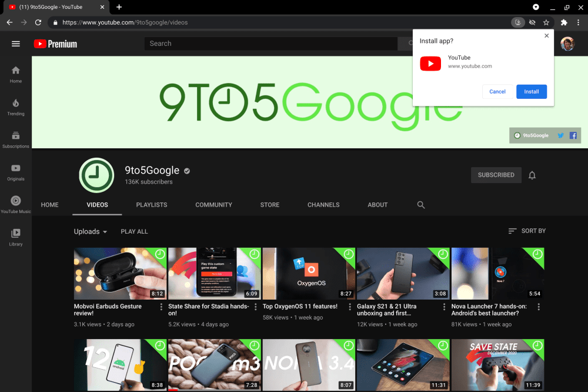588x392 pixels.
Task: Switch to the PLAYLISTS tab
Action: (x=151, y=204)
